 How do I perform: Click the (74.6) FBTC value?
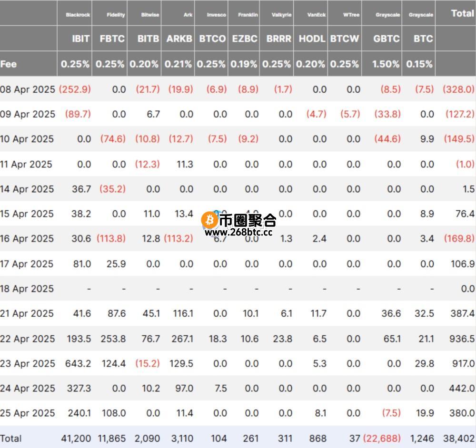point(113,139)
